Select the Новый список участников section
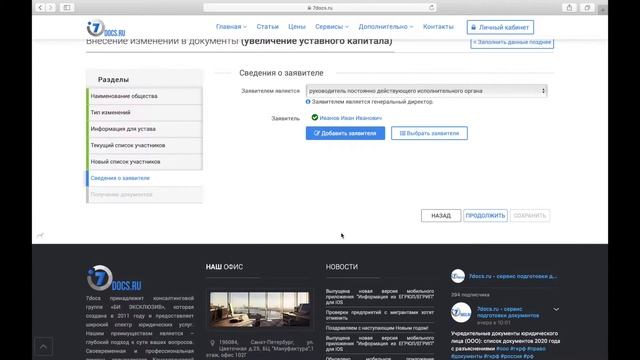The width and height of the screenshot is (640, 360). [144, 162]
